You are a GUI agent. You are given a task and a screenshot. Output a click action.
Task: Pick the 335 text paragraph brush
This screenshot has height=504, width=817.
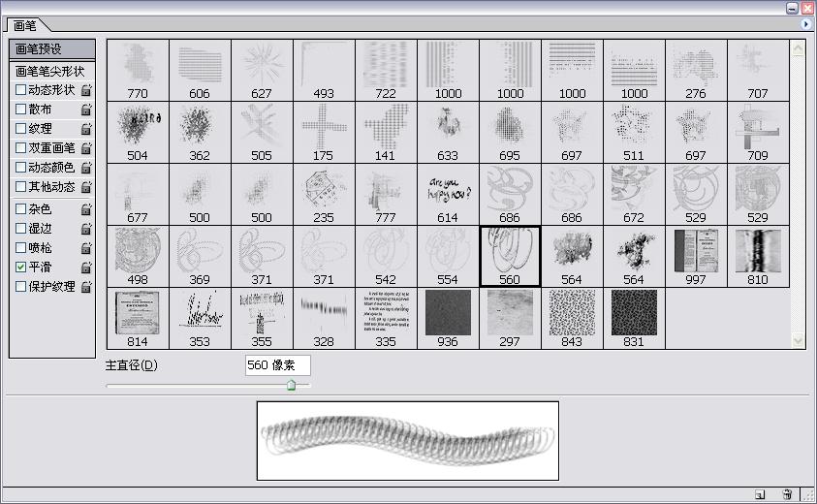386,319
